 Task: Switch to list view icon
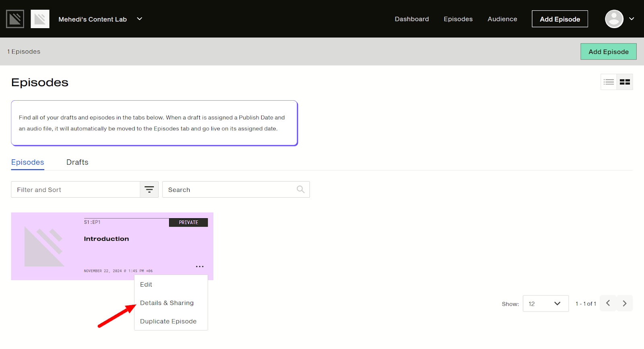[609, 82]
